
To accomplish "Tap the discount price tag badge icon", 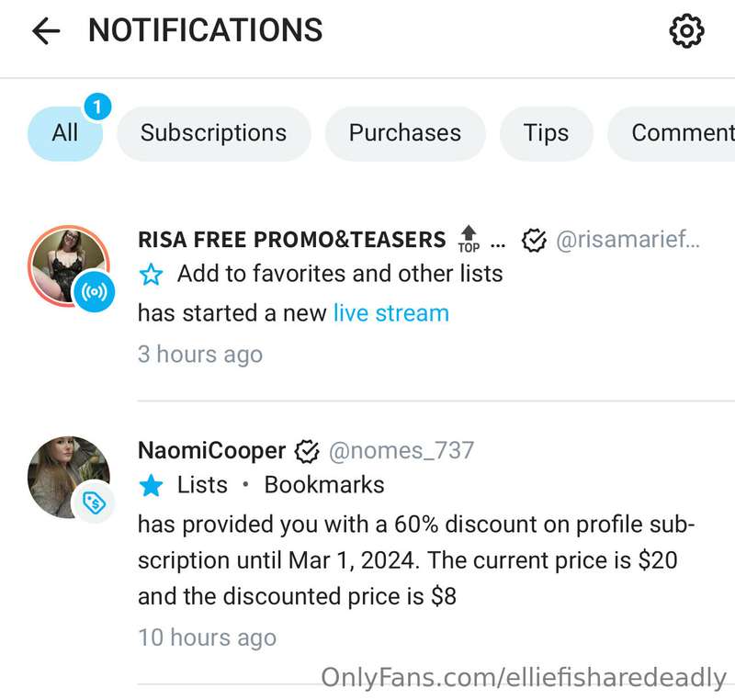I will [95, 503].
